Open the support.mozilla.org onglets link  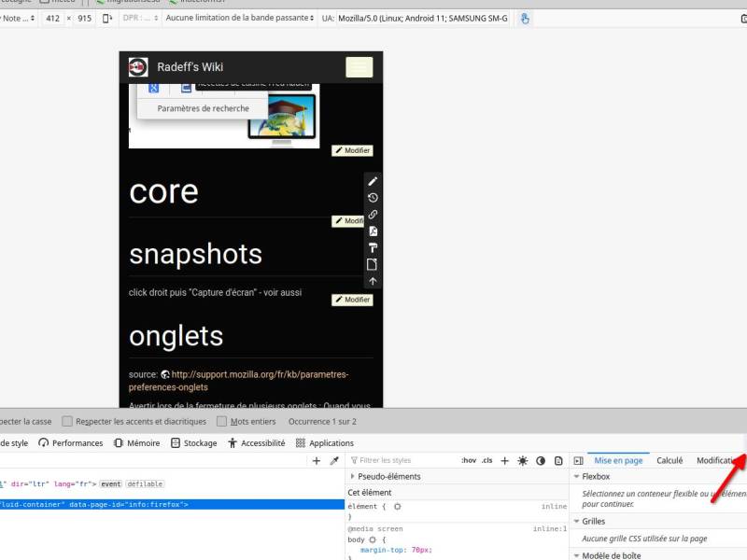click(x=238, y=381)
